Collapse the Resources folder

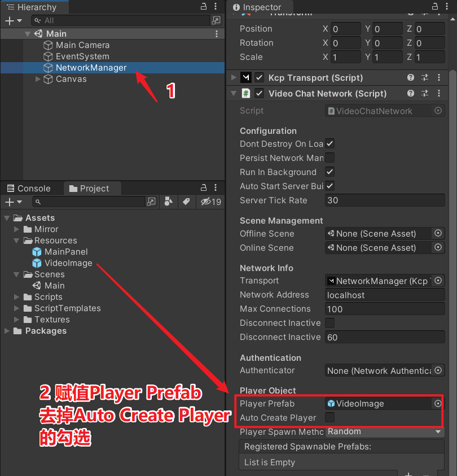coord(17,241)
